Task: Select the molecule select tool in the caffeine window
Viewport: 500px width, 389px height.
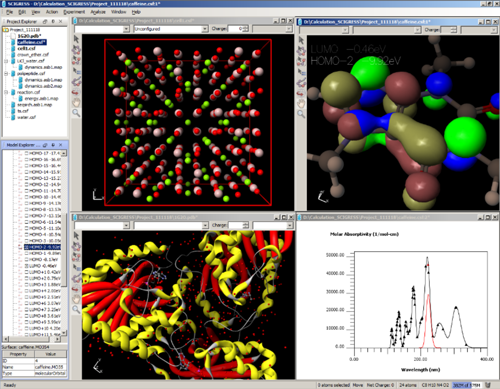Action: click(x=301, y=51)
